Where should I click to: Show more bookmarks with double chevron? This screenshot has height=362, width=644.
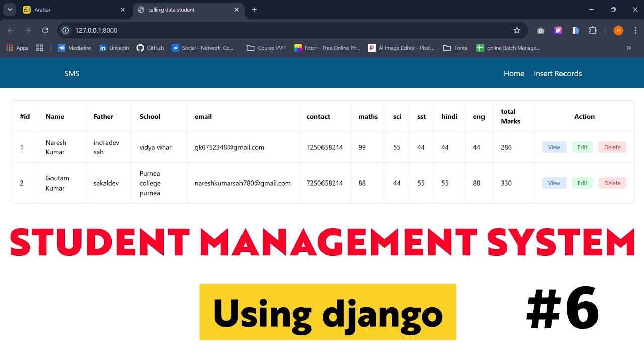coord(629,48)
